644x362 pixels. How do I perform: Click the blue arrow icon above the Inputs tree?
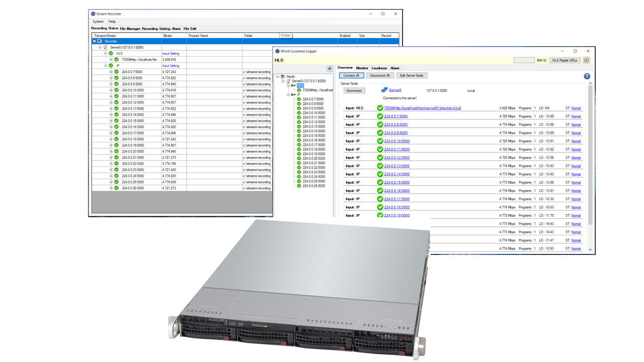pos(330,68)
